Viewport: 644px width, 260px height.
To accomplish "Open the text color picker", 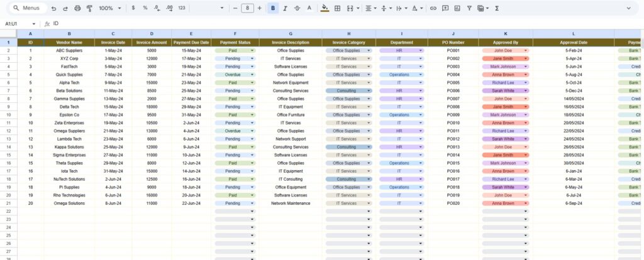I will pos(309,8).
